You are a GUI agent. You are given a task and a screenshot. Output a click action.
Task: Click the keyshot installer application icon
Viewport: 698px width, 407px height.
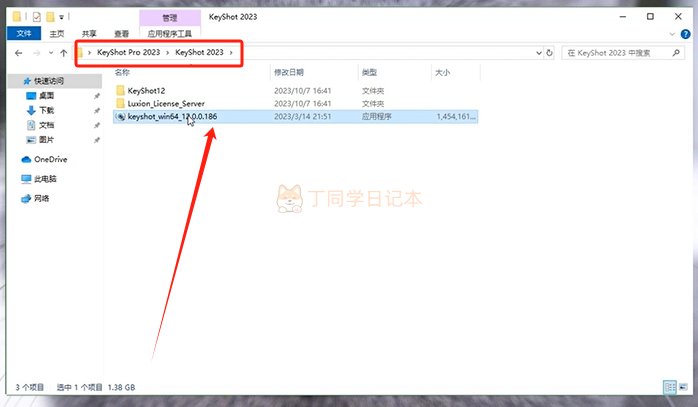(x=120, y=117)
